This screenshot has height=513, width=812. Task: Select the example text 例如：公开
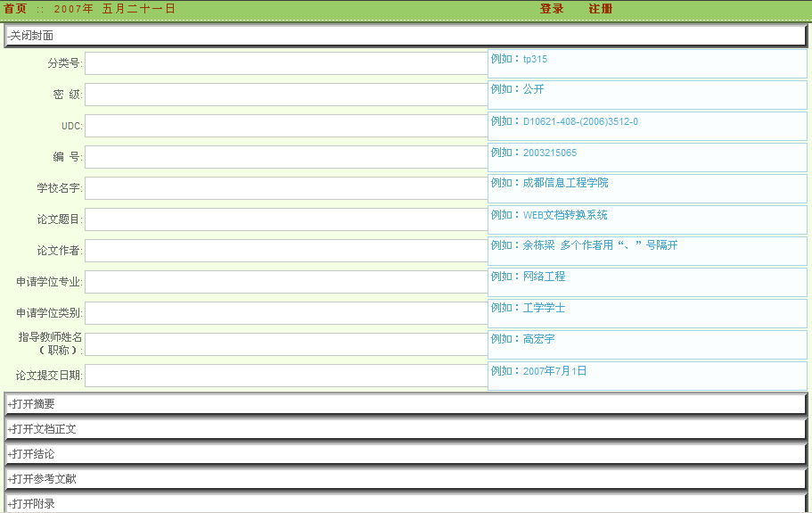(x=517, y=89)
